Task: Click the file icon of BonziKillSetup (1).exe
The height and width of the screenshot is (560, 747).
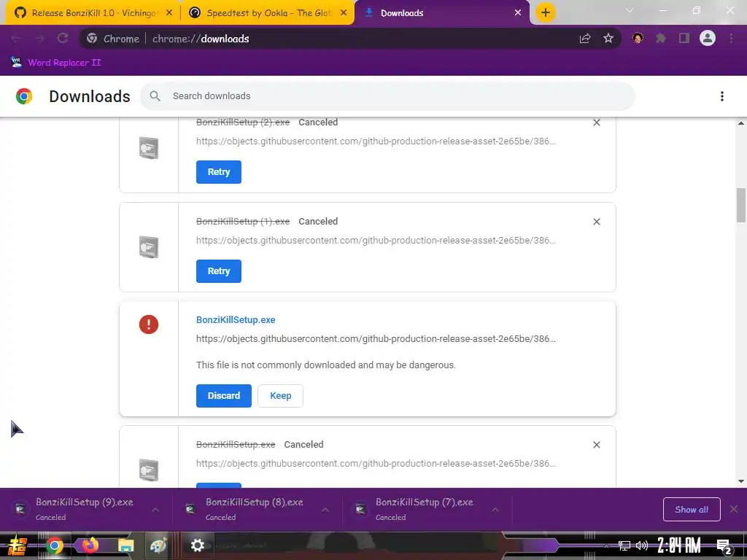Action: (149, 246)
